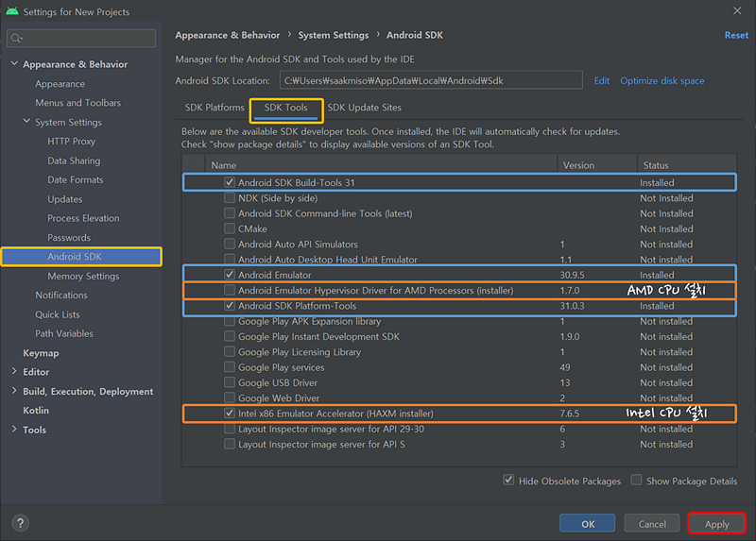
Task: Open Keymap settings
Action: coord(41,353)
